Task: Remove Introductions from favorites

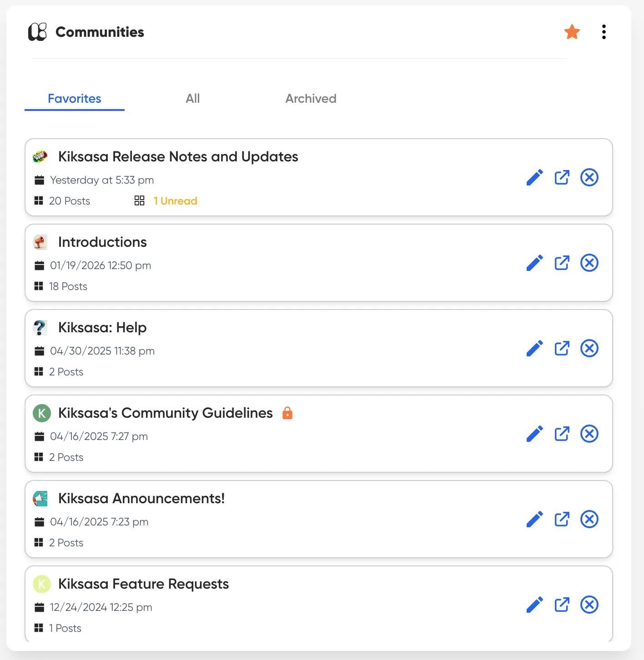Action: point(589,263)
